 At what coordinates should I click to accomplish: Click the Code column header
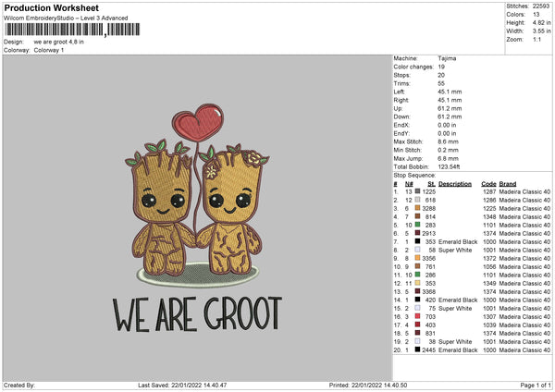[488, 184]
